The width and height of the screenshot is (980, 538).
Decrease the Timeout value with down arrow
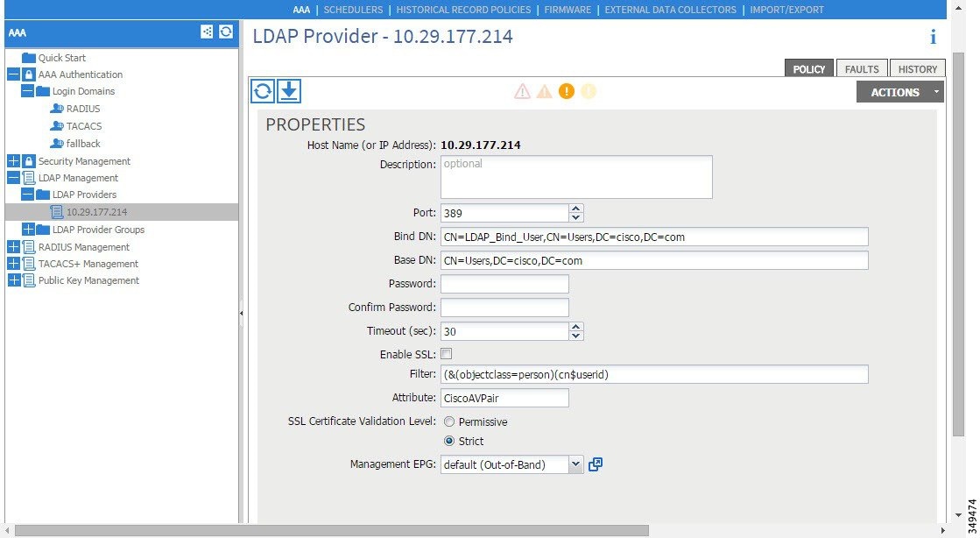pyautogui.click(x=576, y=336)
